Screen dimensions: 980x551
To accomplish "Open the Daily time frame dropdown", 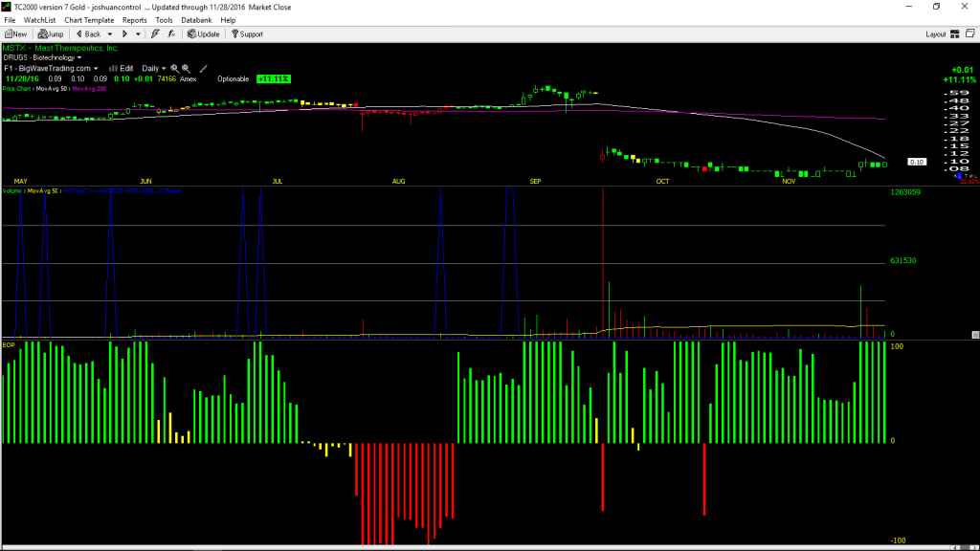I will point(154,68).
